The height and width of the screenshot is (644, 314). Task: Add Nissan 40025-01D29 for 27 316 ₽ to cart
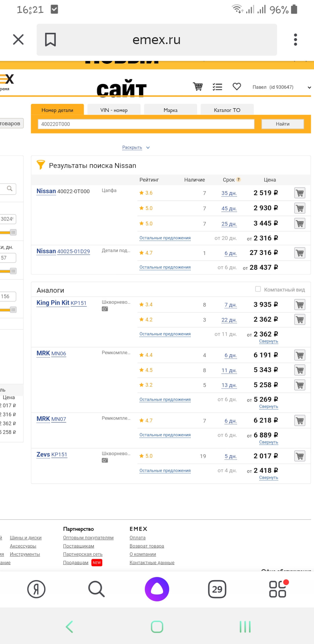pyautogui.click(x=300, y=253)
